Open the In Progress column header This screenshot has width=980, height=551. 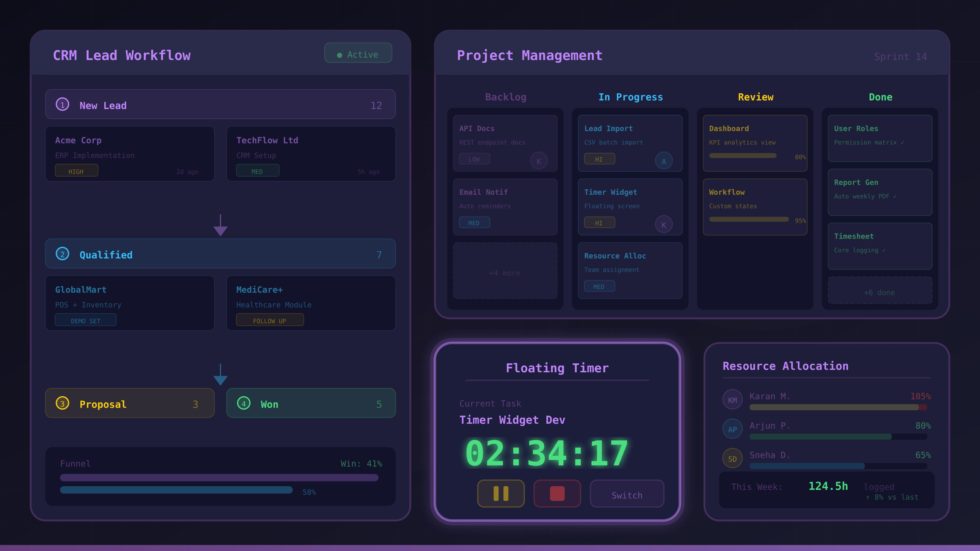[x=630, y=97]
